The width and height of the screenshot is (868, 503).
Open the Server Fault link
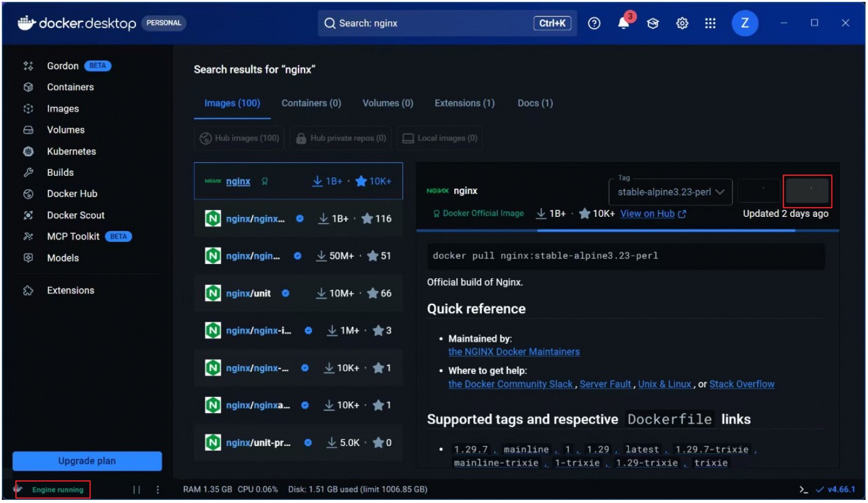pos(605,384)
